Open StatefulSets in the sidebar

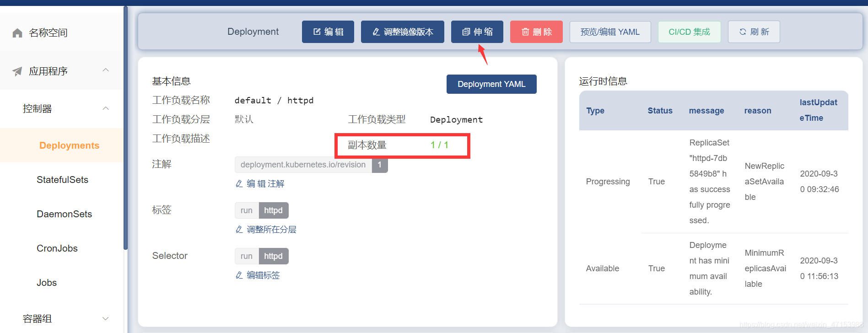click(62, 180)
